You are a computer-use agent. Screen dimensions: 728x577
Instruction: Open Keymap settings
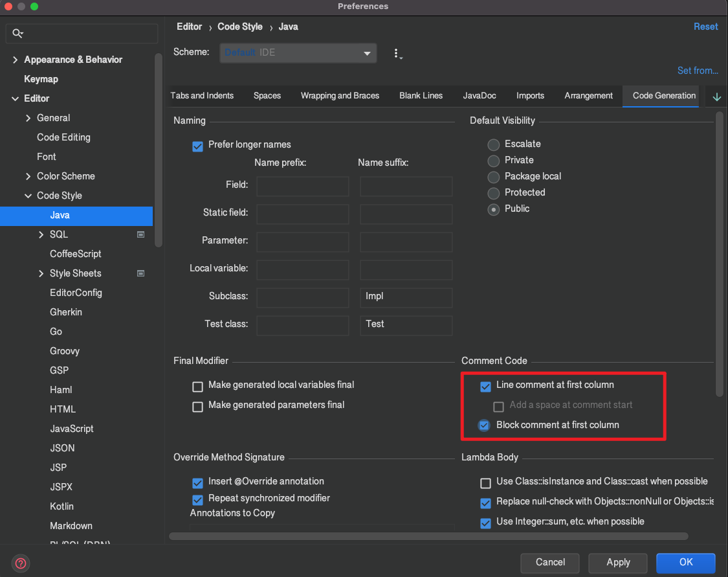pos(41,80)
